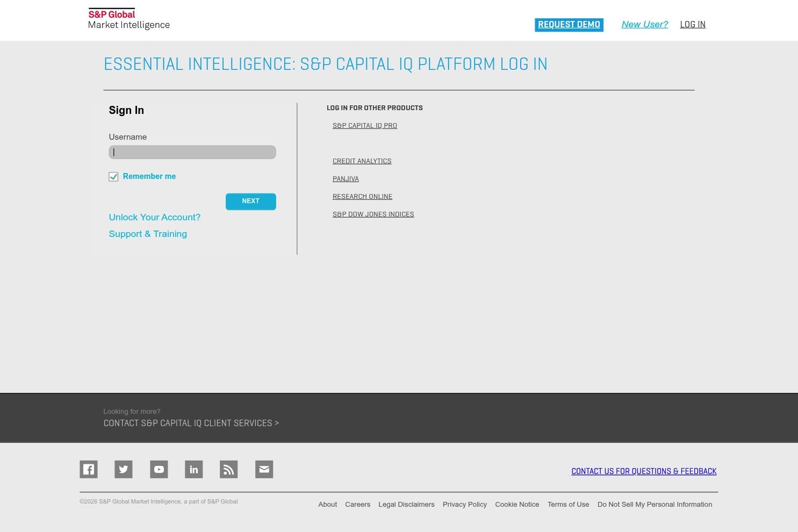Open the Twitter social icon
Screen dimensions: 798x532
tap(124, 469)
